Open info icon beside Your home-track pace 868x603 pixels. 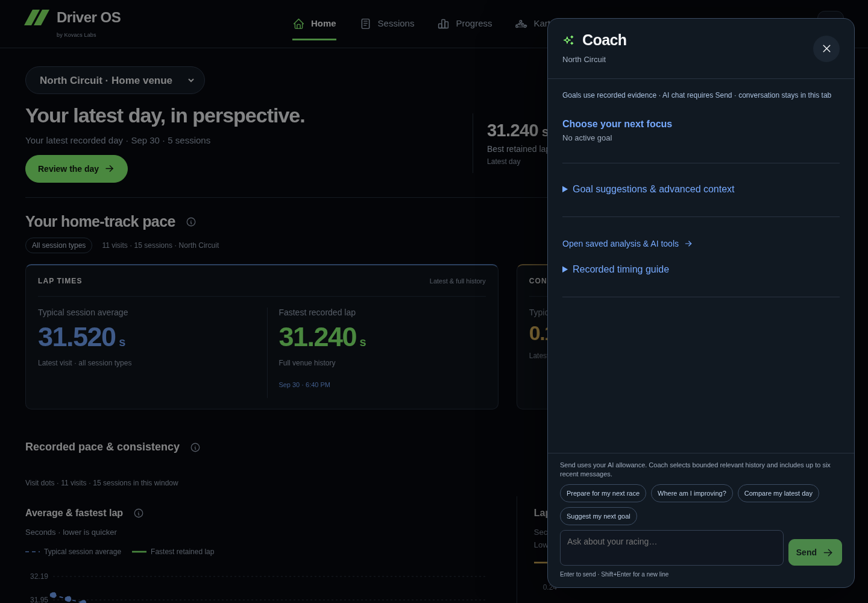coord(191,222)
